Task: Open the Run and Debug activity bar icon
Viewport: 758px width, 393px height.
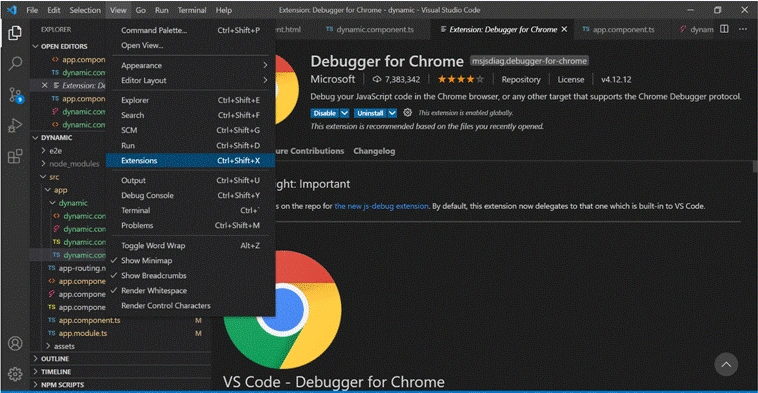Action: pos(15,126)
